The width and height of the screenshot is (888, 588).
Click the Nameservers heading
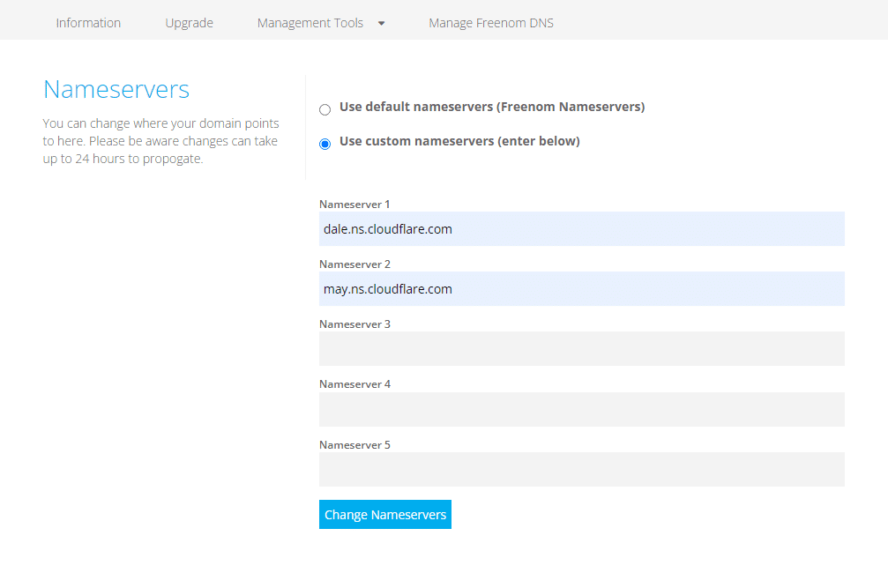pos(116,89)
